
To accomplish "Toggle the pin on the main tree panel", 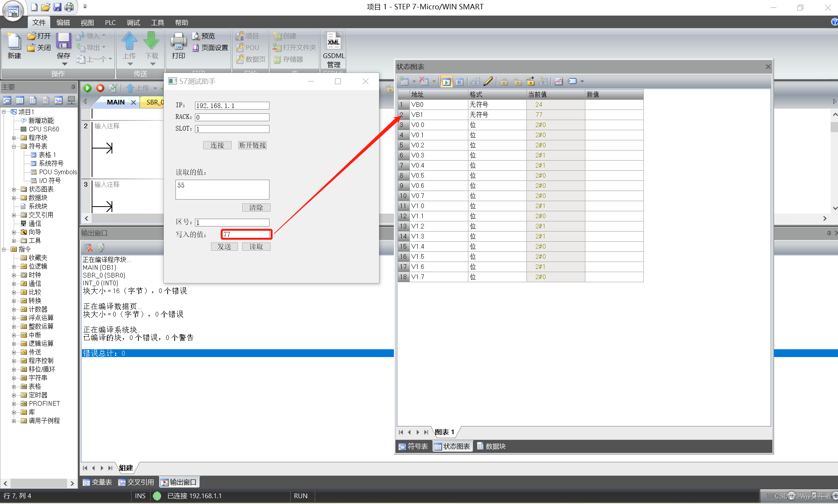I will tap(73, 87).
